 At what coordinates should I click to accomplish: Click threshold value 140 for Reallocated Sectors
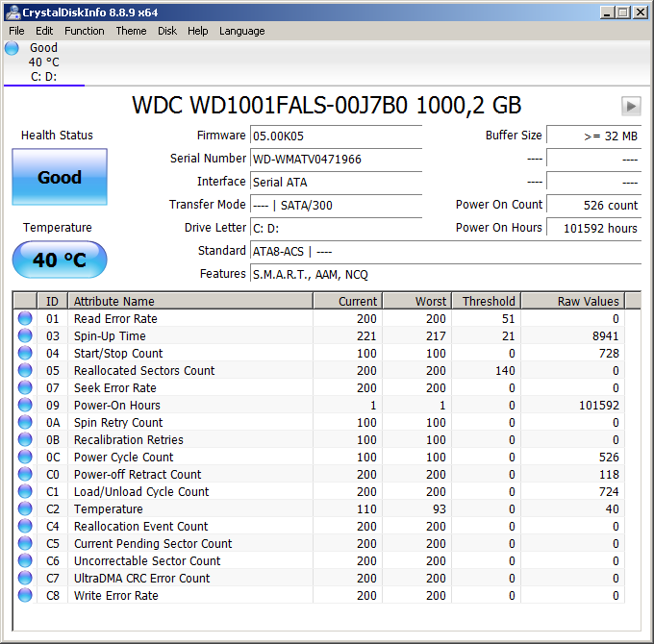point(505,371)
